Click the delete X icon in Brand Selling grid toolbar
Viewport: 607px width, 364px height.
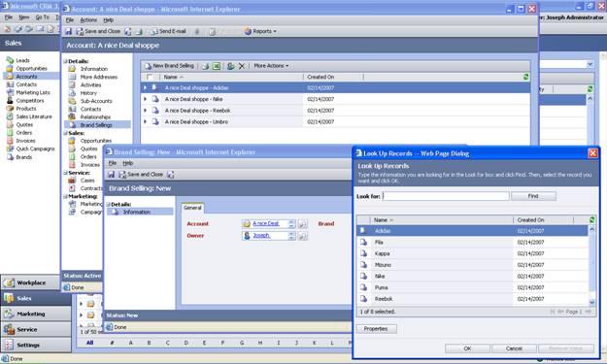(242, 66)
